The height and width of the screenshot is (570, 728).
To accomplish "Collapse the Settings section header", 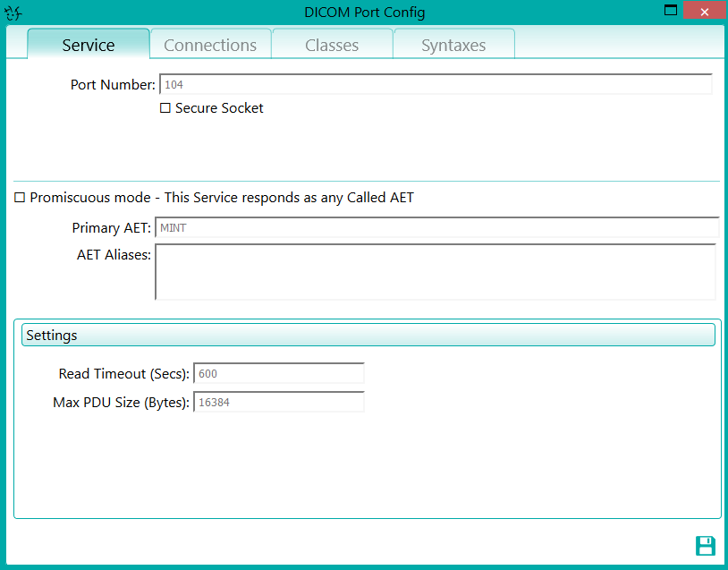I will tap(368, 335).
